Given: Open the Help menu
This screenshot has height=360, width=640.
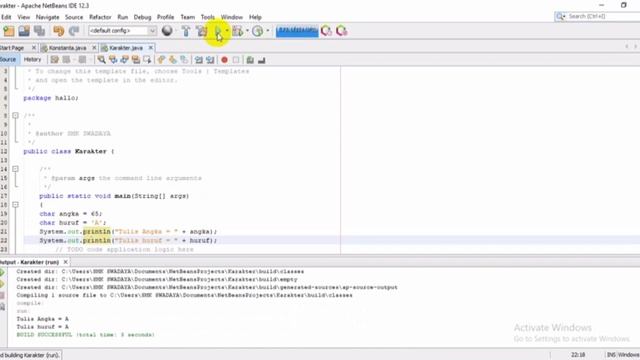Looking at the screenshot, I should [255, 17].
